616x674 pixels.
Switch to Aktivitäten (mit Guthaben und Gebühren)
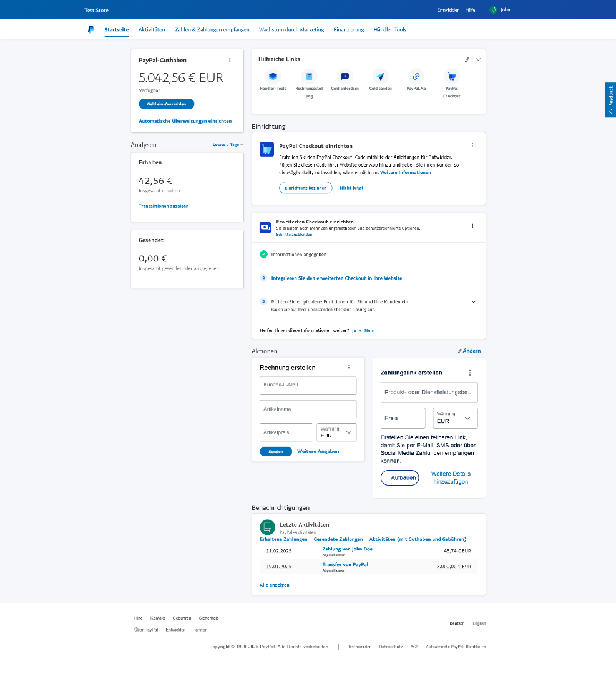418,539
